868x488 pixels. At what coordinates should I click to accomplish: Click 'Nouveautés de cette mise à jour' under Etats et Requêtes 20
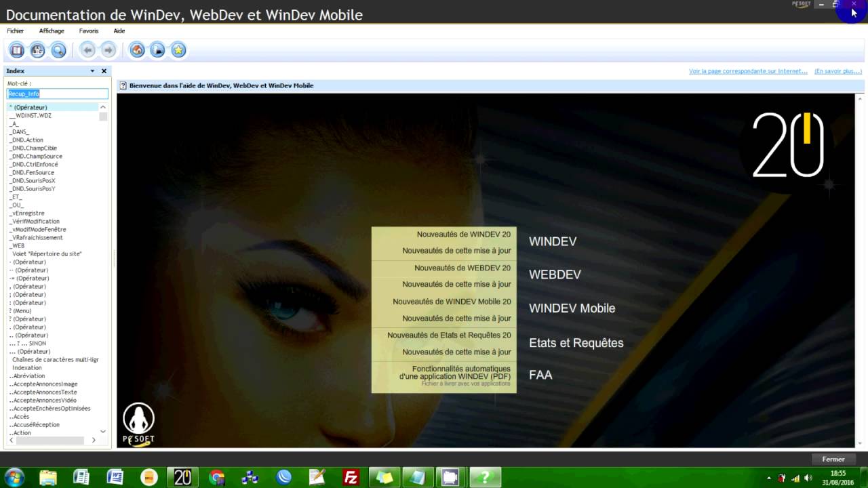[x=456, y=352]
